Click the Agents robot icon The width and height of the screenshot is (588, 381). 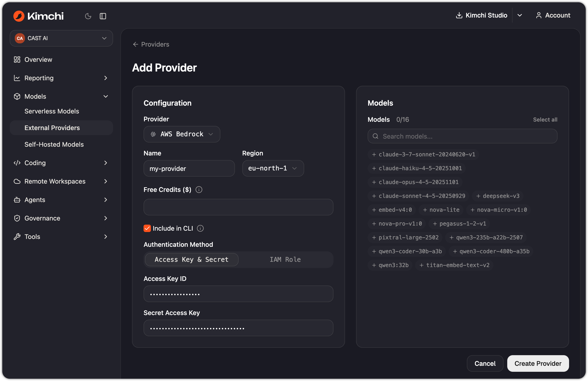point(17,199)
